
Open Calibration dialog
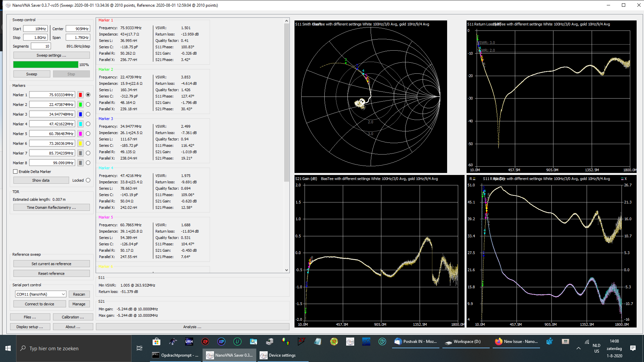click(72, 317)
